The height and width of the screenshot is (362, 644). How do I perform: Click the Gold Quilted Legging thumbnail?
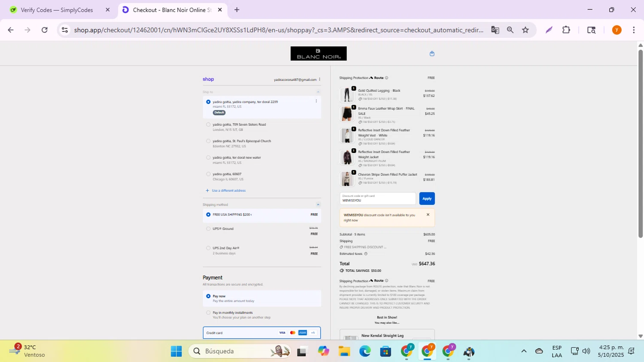(x=347, y=95)
